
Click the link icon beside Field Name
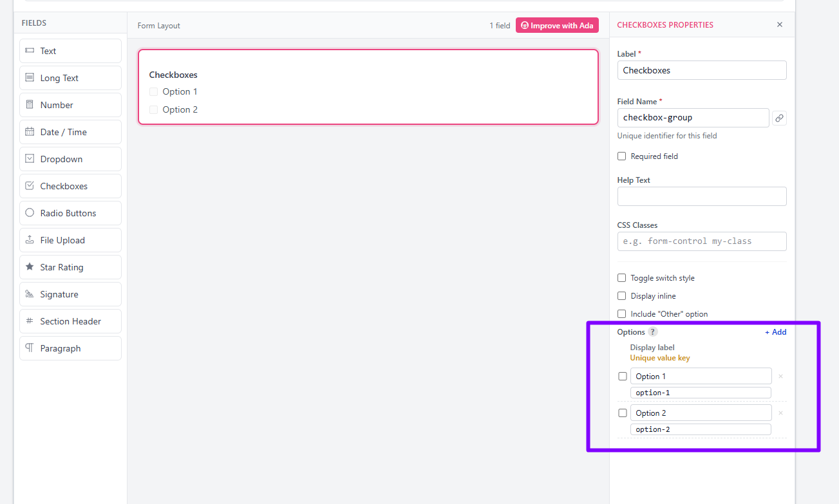point(779,118)
